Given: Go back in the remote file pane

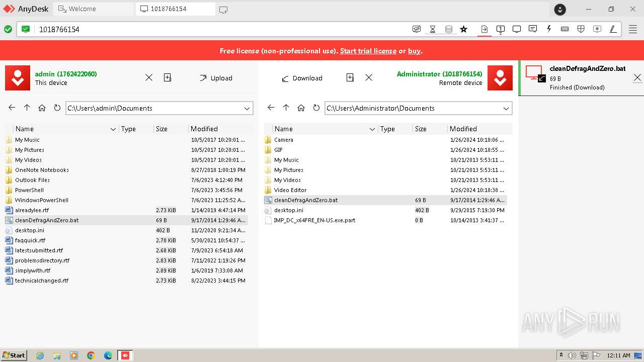Looking at the screenshot, I should tap(271, 108).
